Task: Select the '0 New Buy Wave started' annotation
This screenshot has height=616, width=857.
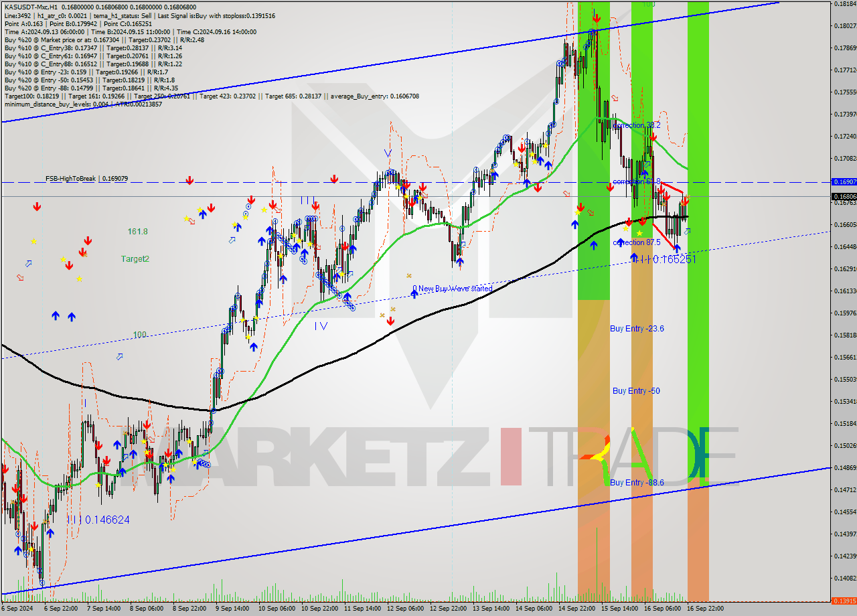Action: coord(452,289)
